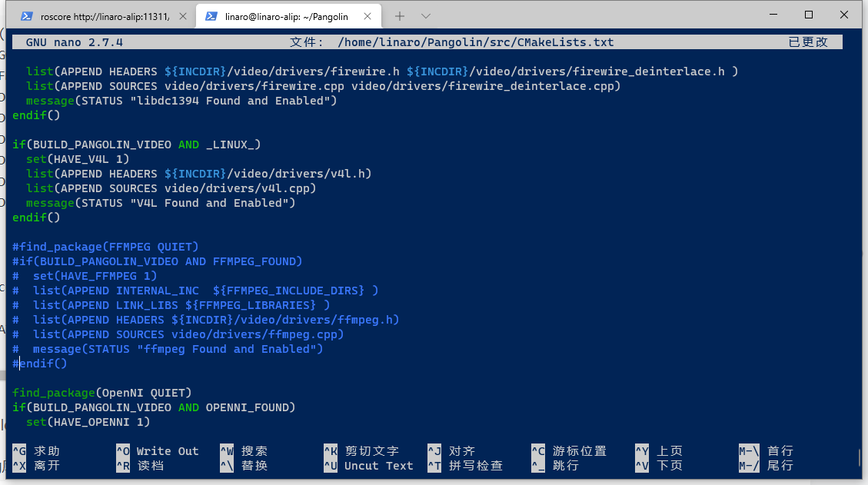
Task: Click the ^U Uncut Text shortcut
Action: [369, 466]
